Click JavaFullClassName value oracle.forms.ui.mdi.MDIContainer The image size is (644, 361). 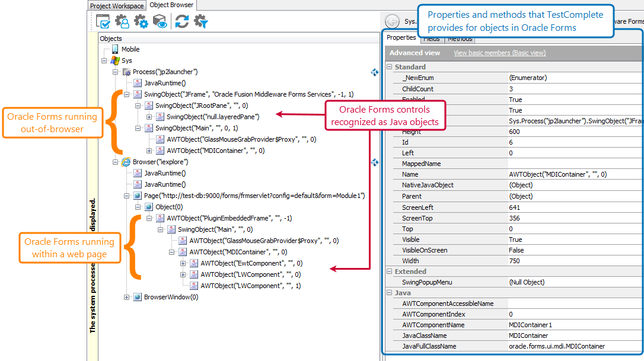tap(556, 346)
